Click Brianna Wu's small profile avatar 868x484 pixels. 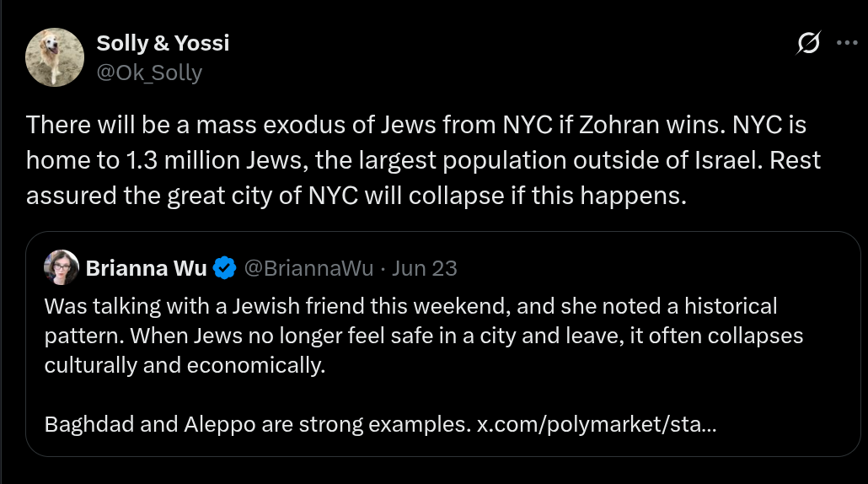(x=62, y=268)
